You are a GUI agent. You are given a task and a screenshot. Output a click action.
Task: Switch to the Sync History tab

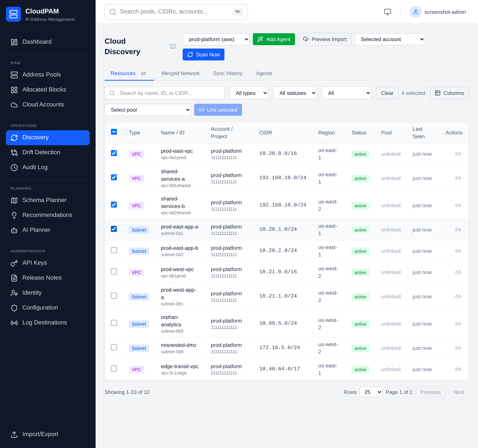click(228, 74)
